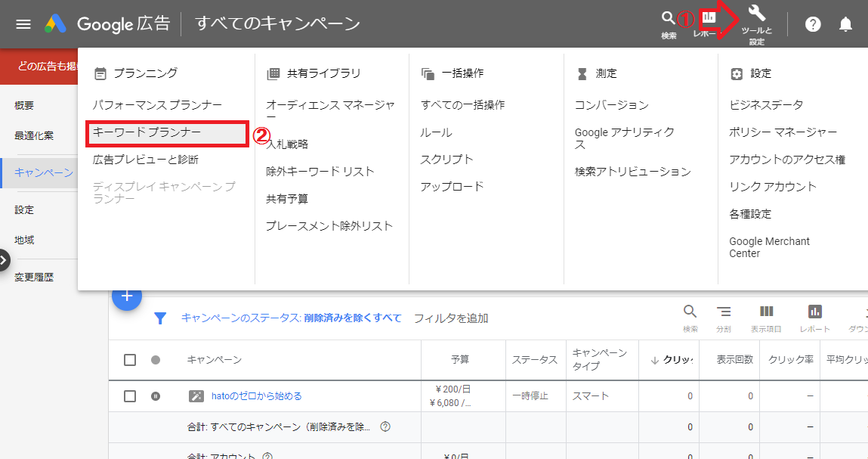Select キャンペーン in the left sidebar
The height and width of the screenshot is (459, 868).
tap(44, 172)
